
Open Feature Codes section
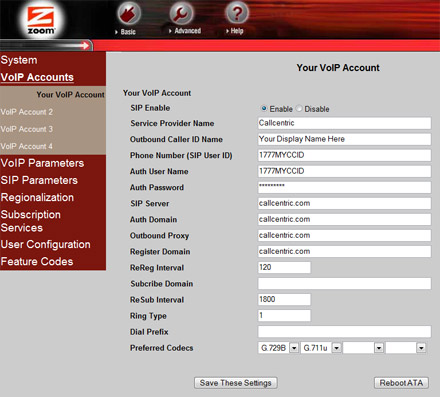[37, 262]
